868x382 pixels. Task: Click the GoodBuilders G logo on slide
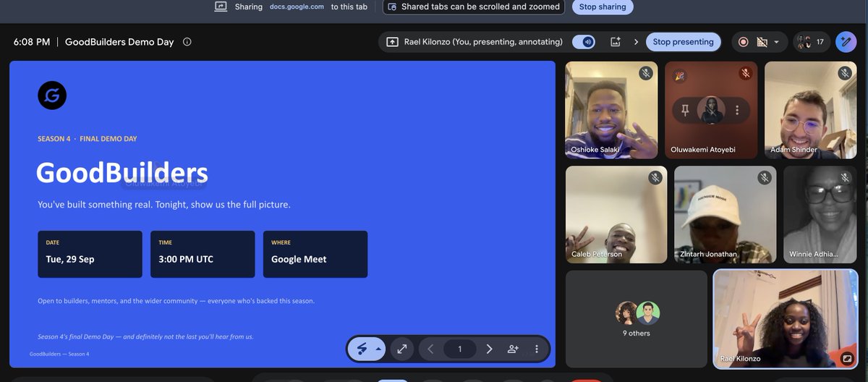[x=52, y=95]
